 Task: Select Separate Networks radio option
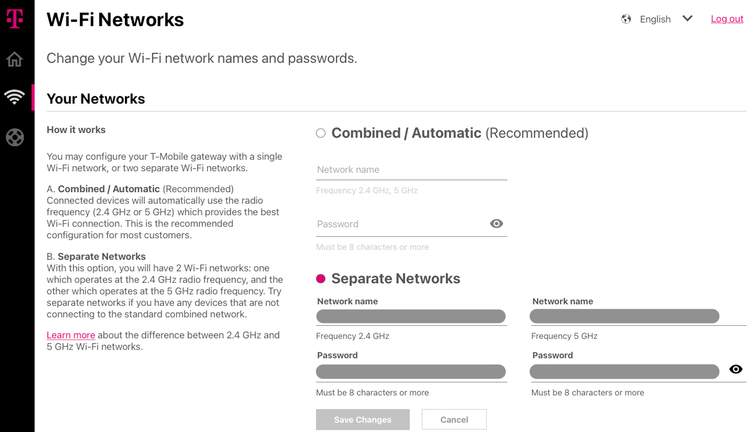320,278
